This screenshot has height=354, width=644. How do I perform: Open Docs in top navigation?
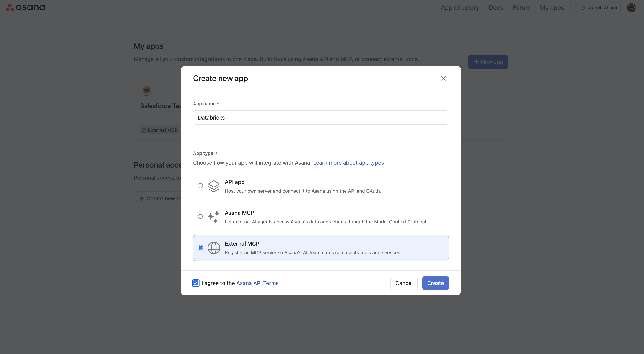[x=496, y=8]
